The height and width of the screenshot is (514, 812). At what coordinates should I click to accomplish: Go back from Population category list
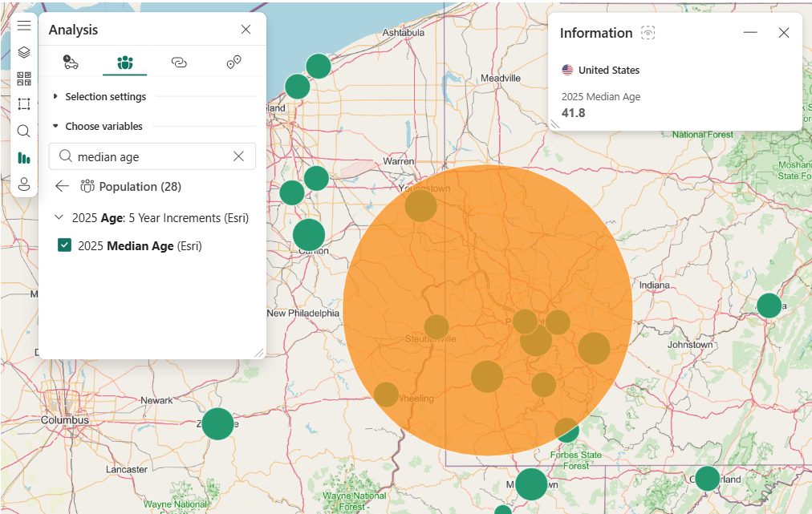click(62, 186)
